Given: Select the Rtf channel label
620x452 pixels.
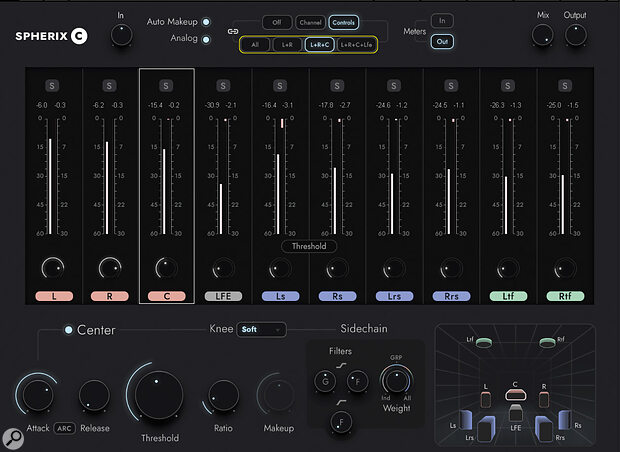Looking at the screenshot, I should (x=565, y=296).
